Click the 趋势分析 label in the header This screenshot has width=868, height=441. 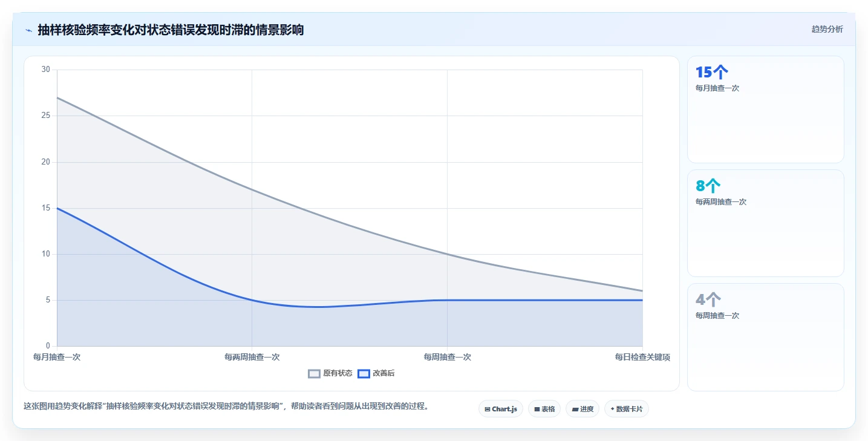[827, 29]
